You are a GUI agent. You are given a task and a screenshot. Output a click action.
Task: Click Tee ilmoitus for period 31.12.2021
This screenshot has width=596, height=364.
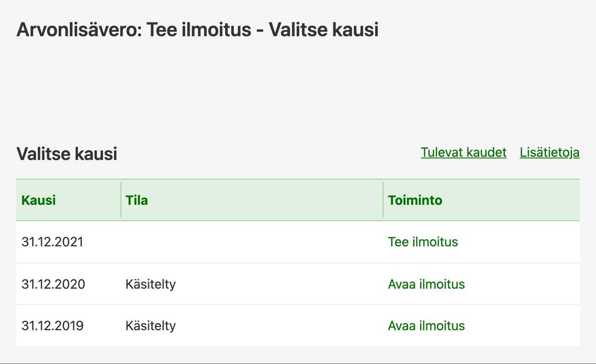[423, 242]
